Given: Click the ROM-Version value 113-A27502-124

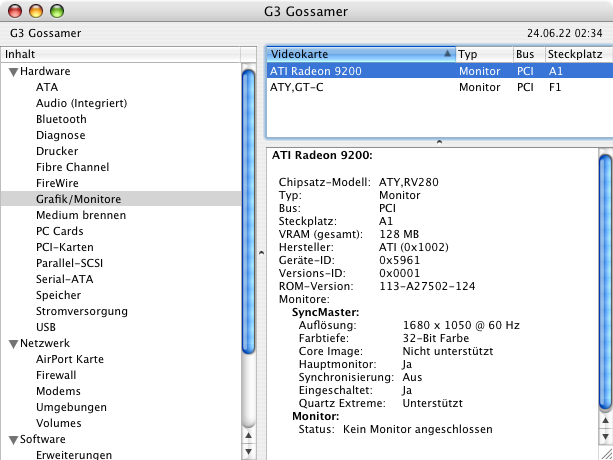Looking at the screenshot, I should tap(427, 286).
